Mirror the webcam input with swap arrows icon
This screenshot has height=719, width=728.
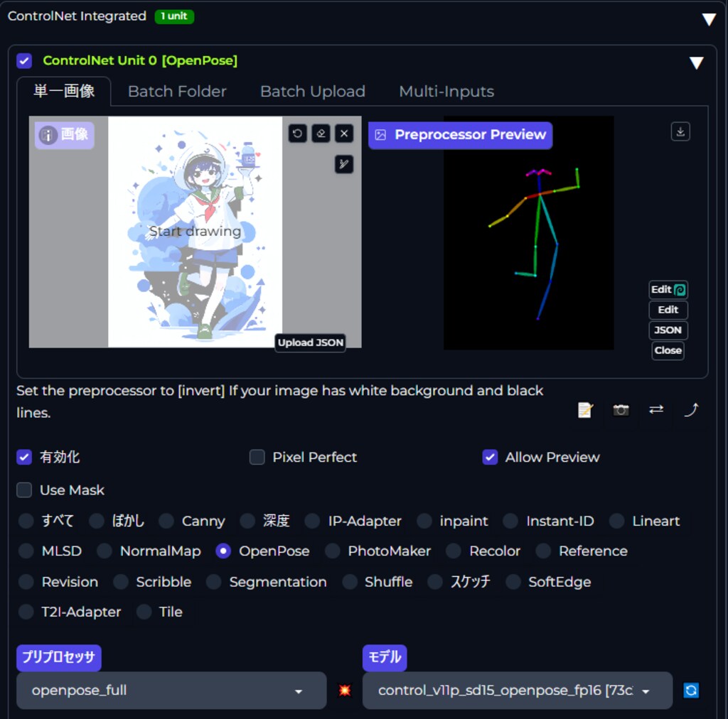coord(655,410)
